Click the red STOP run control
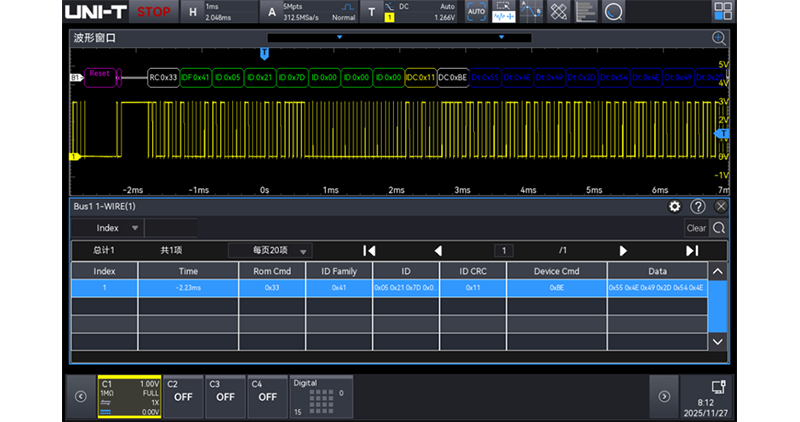The height and width of the screenshot is (422, 800). click(x=154, y=12)
